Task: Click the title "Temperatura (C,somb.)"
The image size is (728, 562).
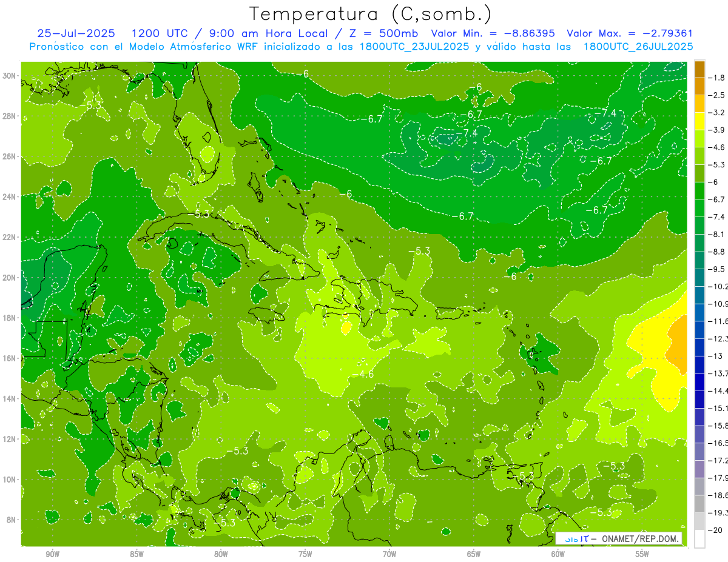Action: [371, 14]
